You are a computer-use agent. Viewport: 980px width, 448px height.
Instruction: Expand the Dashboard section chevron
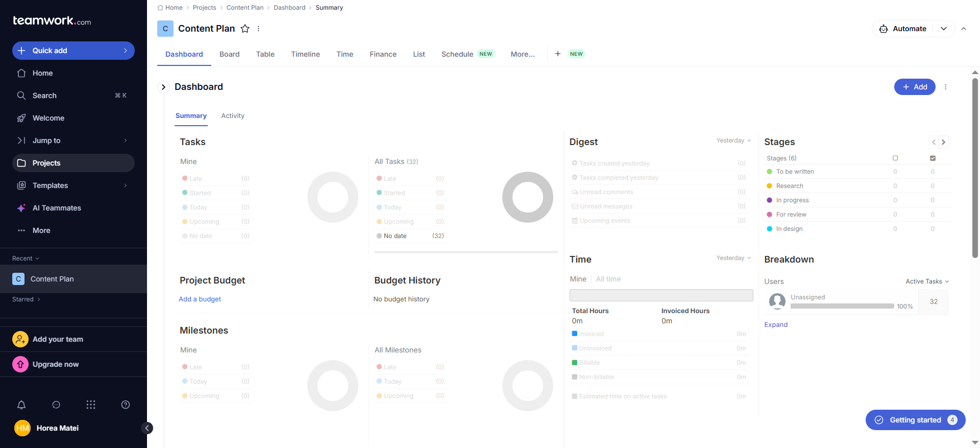pos(163,87)
